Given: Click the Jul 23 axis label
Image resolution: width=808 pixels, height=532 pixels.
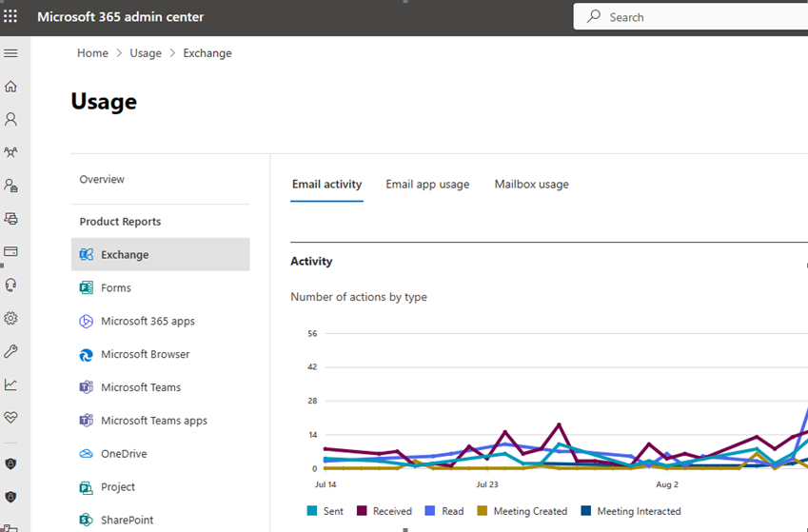Looking at the screenshot, I should coord(487,484).
